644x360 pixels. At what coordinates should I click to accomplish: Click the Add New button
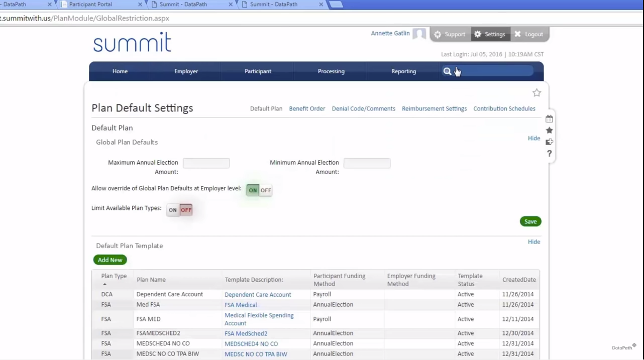[110, 260]
